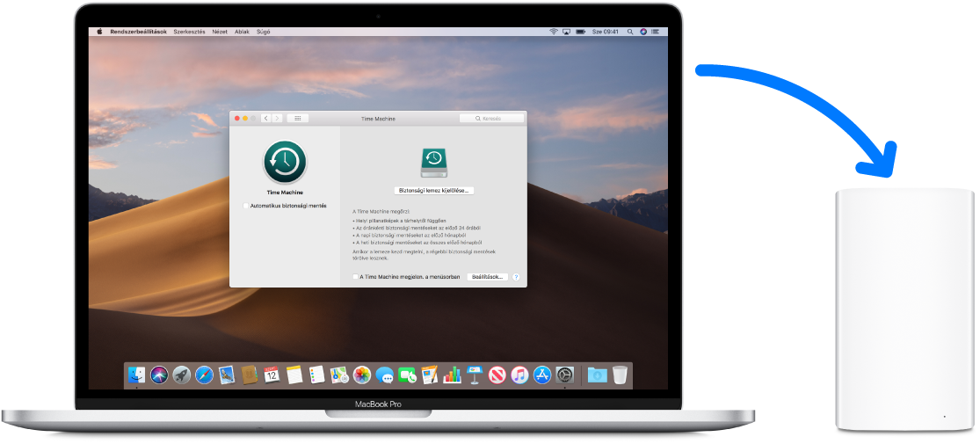
Task: Open Messages speech bubble icon
Action: pyautogui.click(x=384, y=375)
